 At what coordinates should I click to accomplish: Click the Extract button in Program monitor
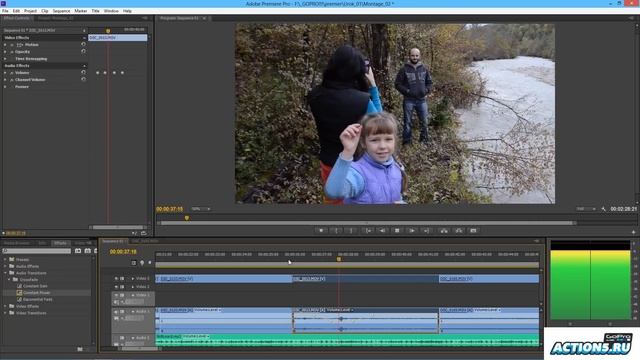point(459,231)
